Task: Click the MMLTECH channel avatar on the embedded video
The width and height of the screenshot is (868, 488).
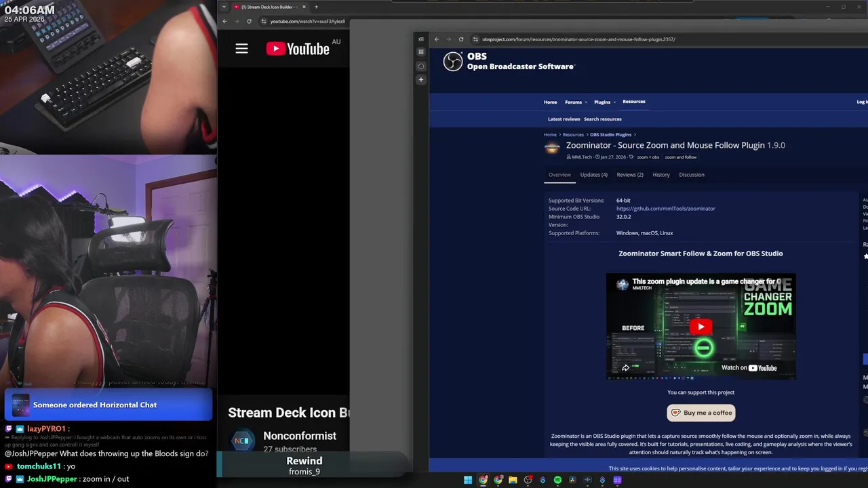Action: (x=622, y=285)
